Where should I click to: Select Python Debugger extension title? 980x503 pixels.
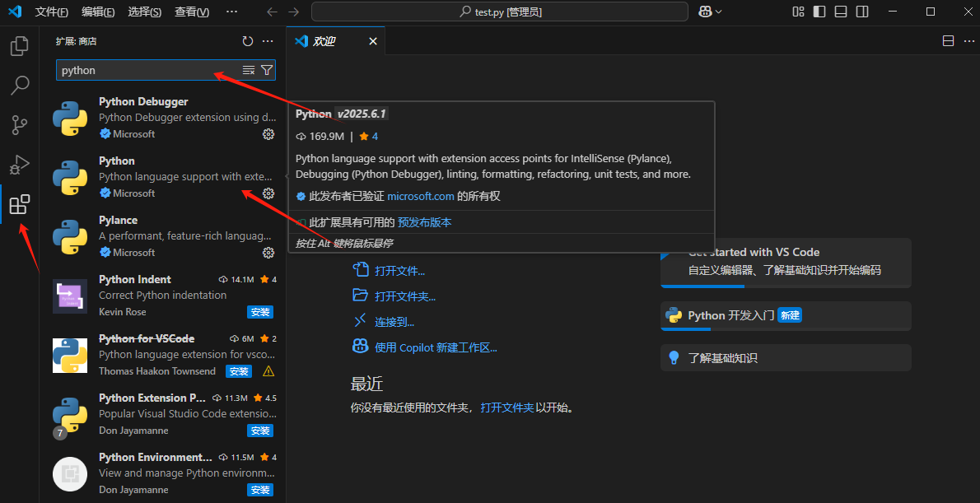(143, 101)
